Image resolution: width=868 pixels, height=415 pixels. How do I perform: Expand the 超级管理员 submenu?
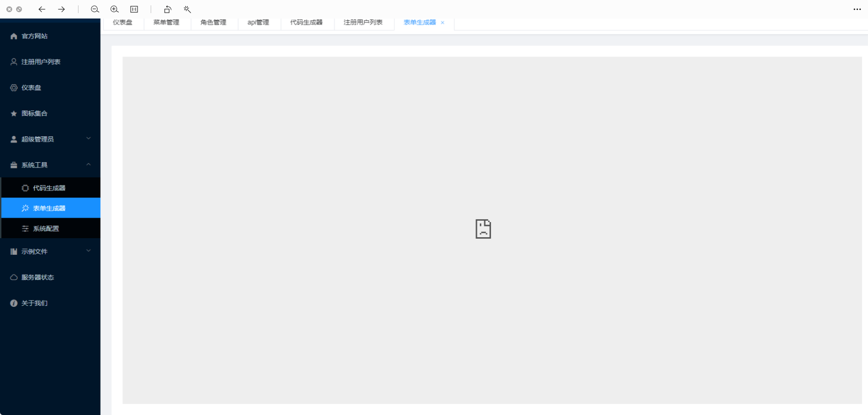tap(50, 139)
